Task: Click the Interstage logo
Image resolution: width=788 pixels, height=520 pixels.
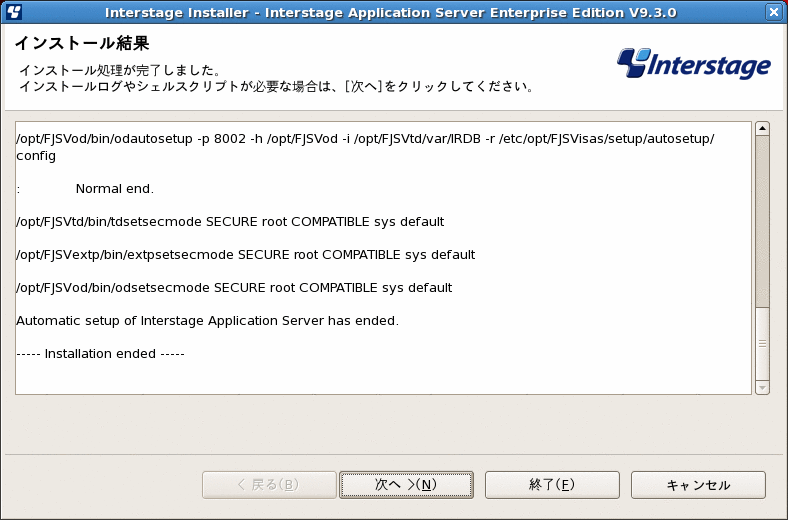Action: [x=694, y=64]
